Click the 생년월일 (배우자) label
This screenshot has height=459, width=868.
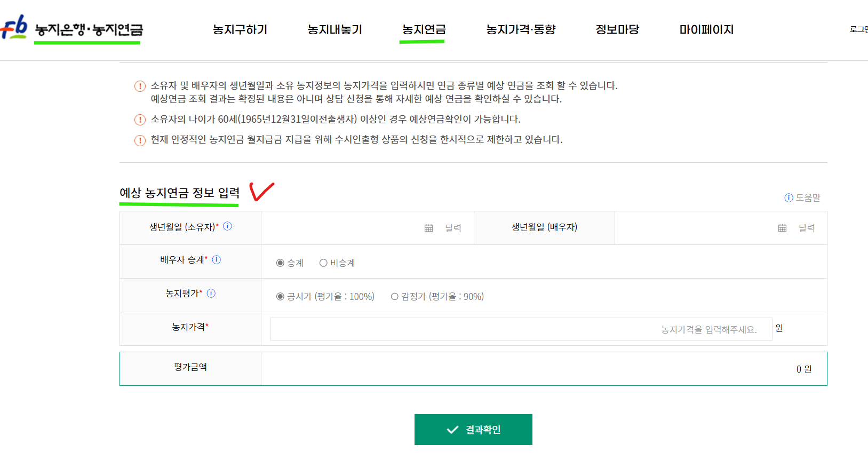(544, 227)
